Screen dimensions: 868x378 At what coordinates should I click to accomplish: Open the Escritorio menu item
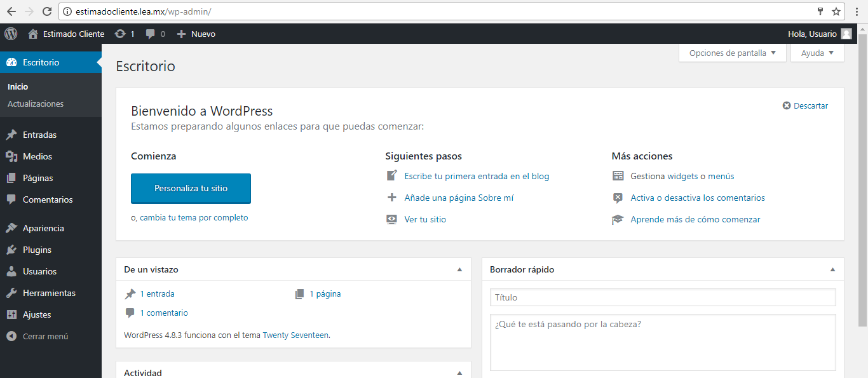point(51,62)
